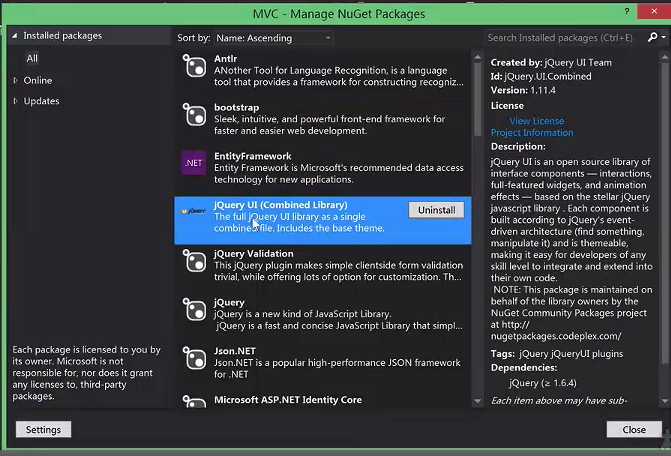
Task: Click the bootstrap package icon
Action: [x=194, y=115]
